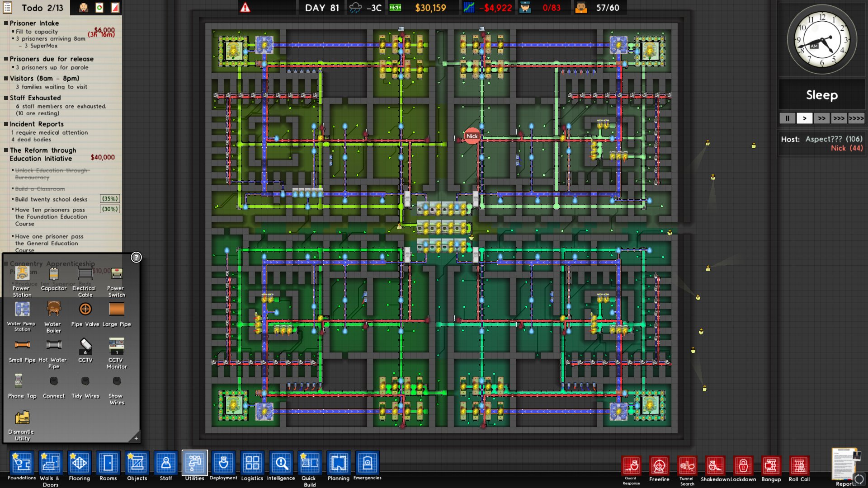
Task: Open the utilities help question mark
Action: tap(136, 257)
